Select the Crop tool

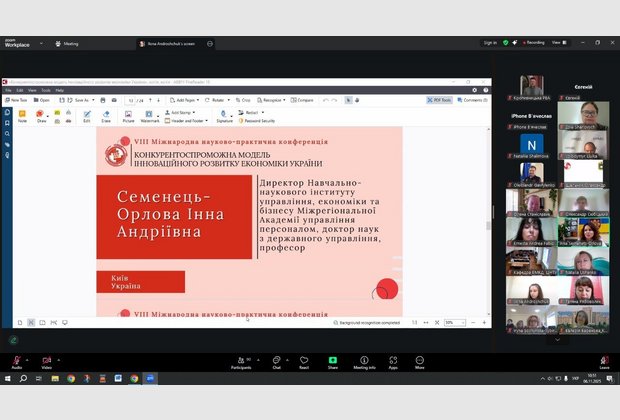point(243,100)
